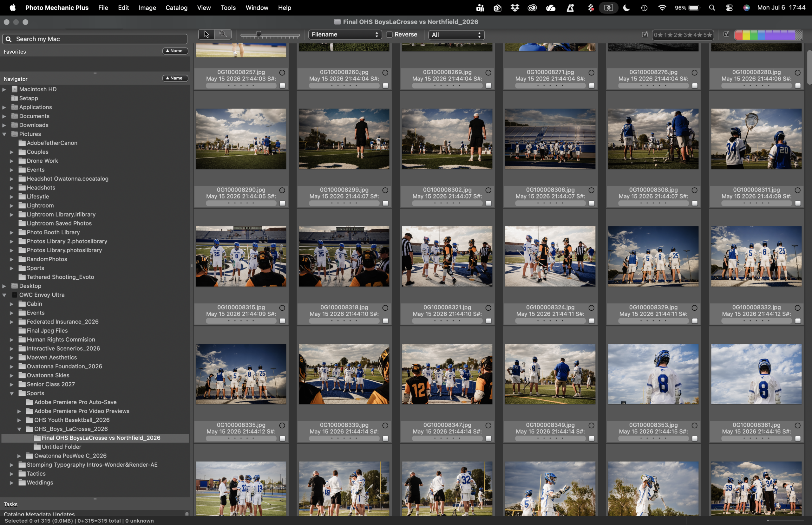Click the OWC Envoy Ultra drive icon

coord(15,295)
